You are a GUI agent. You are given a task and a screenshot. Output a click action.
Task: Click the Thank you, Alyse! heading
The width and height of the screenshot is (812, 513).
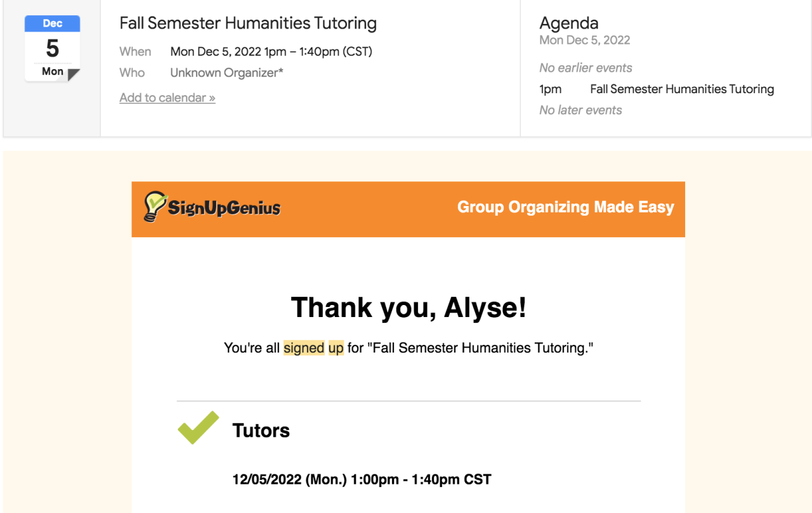[409, 308]
